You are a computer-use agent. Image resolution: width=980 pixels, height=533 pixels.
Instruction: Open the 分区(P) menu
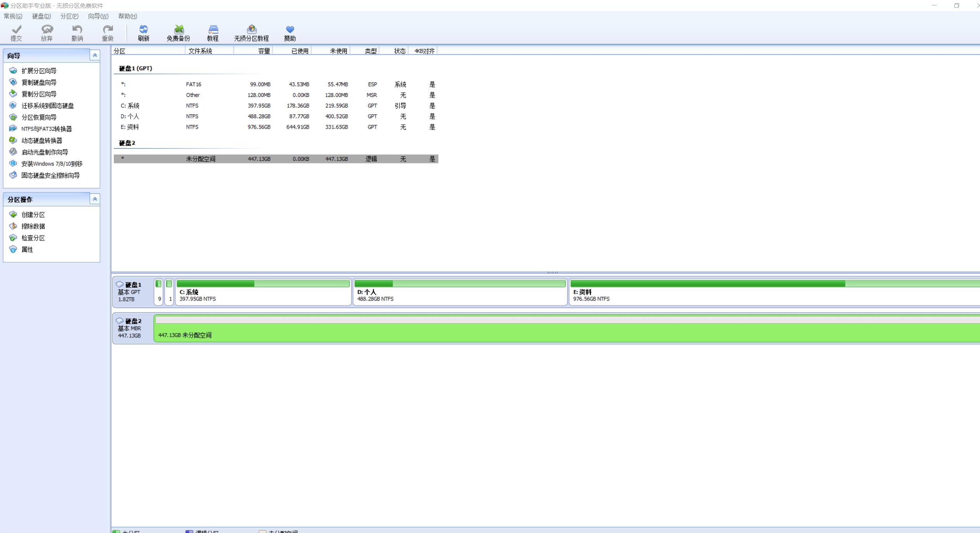[69, 16]
